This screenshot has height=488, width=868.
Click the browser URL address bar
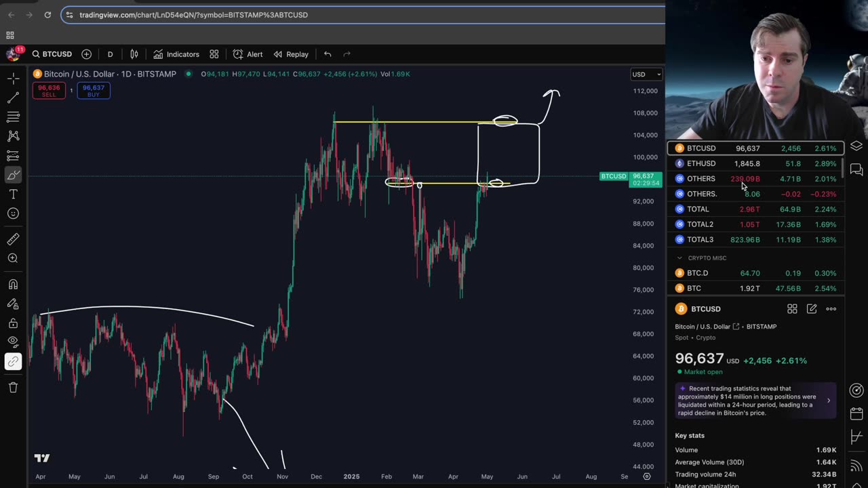tap(363, 15)
